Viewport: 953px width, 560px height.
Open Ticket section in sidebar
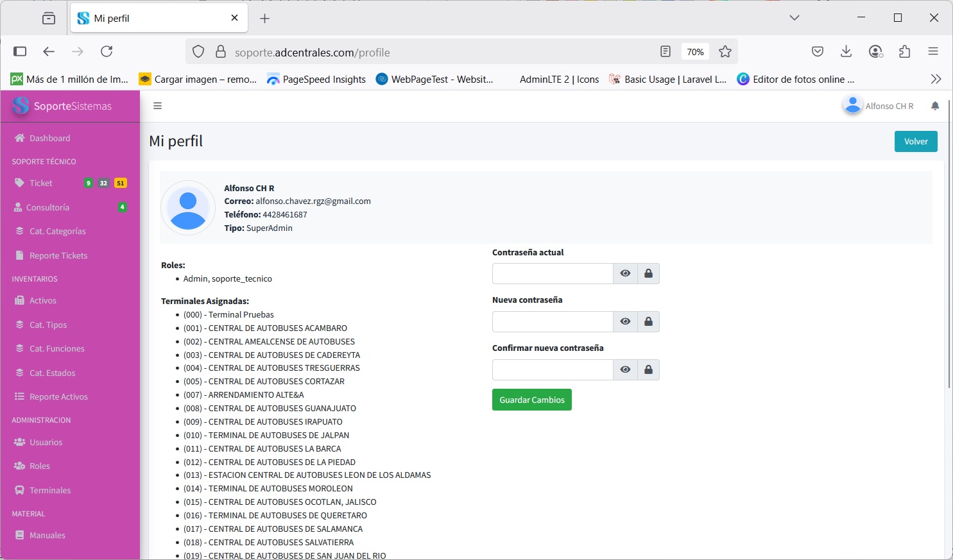(41, 183)
